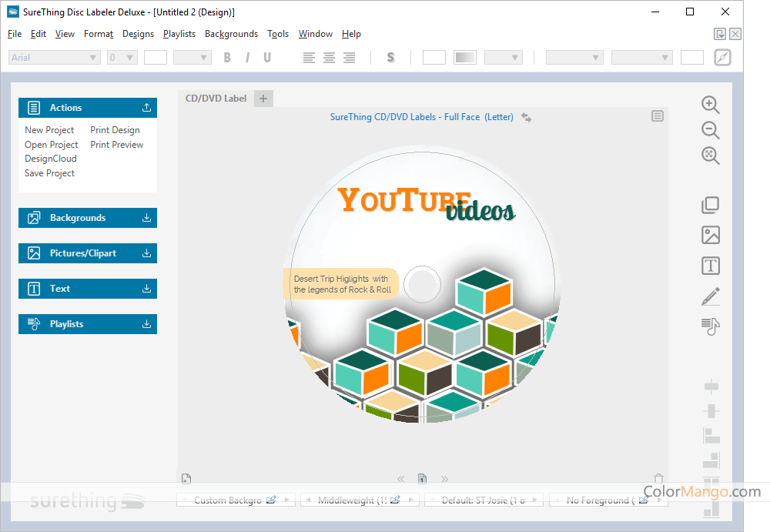The width and height of the screenshot is (770, 532).
Task: Select the pencil drawing tool
Action: [x=711, y=296]
